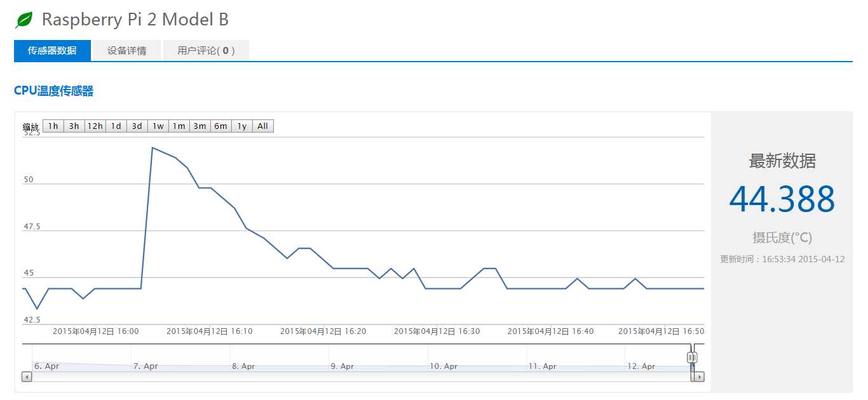This screenshot has height=400, width=868.
Task: Click the 11. Apr navigator label
Action: point(543,366)
